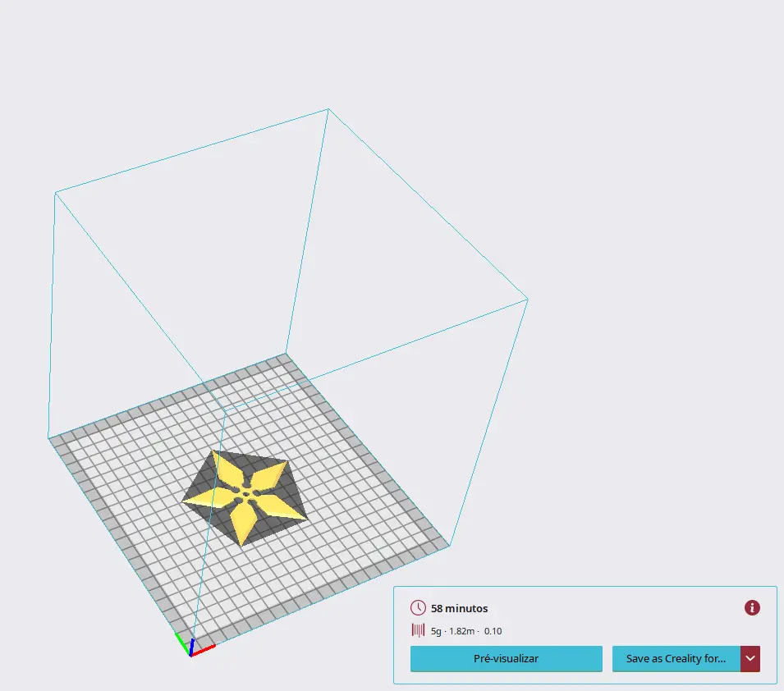Click the clock icon beside print time
784x691 pixels.
[x=418, y=608]
